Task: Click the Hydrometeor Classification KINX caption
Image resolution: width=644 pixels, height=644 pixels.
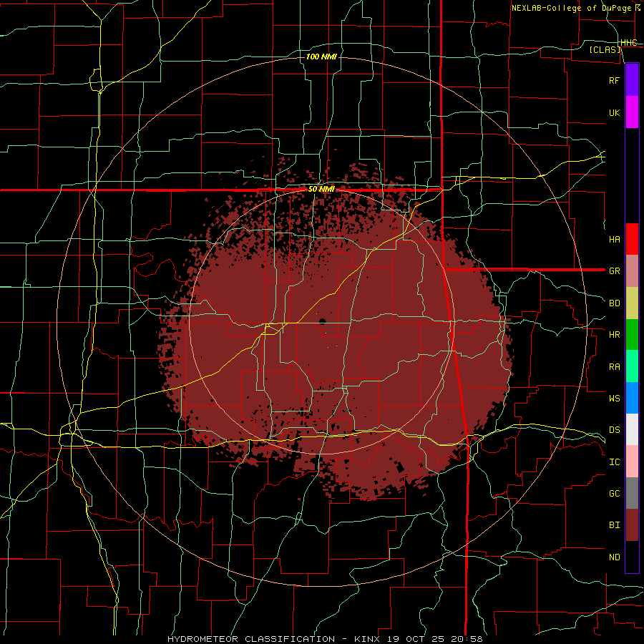Action: pyautogui.click(x=324, y=639)
